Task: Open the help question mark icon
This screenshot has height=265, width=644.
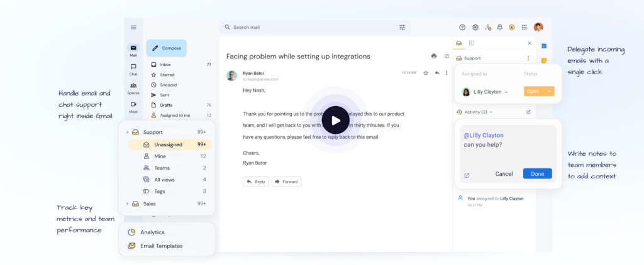Action: click(462, 28)
